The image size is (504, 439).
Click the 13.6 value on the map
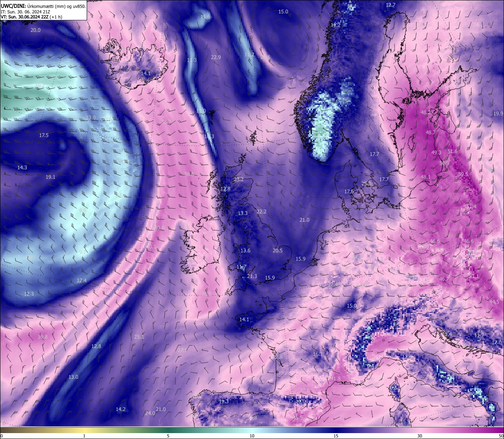click(x=245, y=251)
